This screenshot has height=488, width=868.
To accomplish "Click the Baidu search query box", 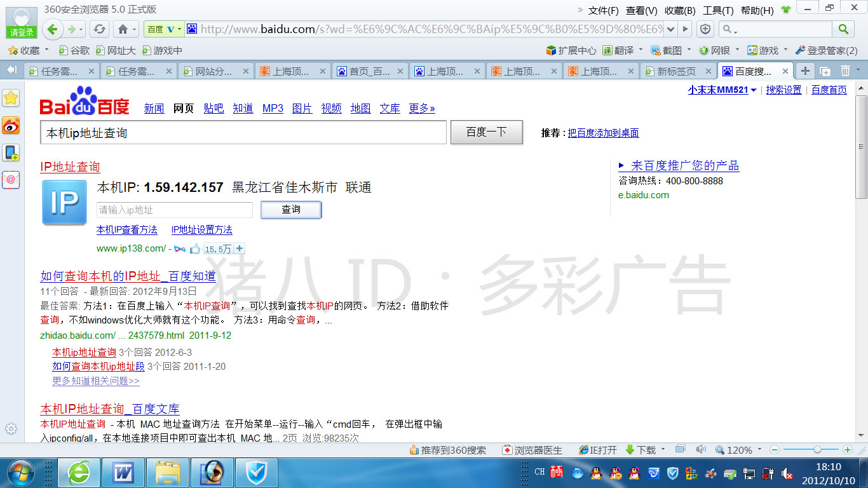I will point(243,132).
